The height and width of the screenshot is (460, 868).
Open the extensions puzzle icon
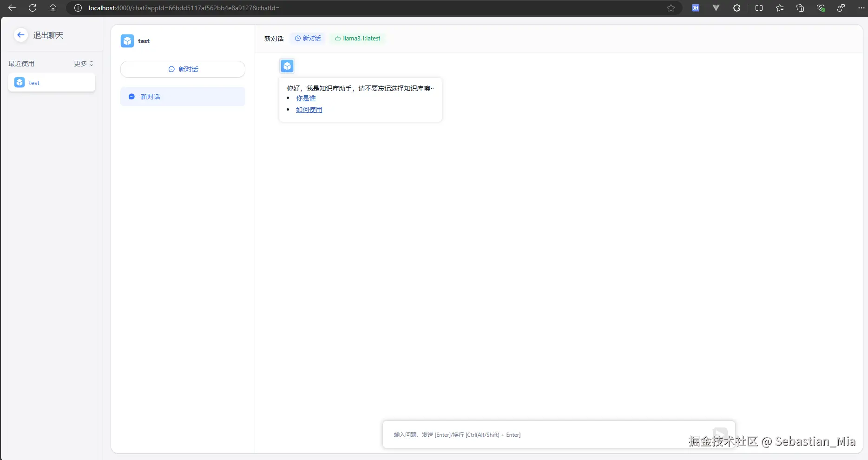[x=736, y=8]
